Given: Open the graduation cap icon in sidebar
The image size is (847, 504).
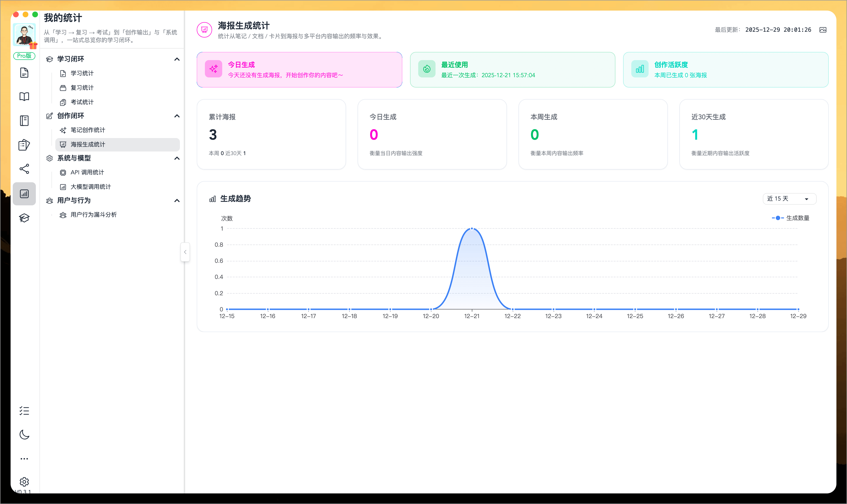Looking at the screenshot, I should pos(24,218).
